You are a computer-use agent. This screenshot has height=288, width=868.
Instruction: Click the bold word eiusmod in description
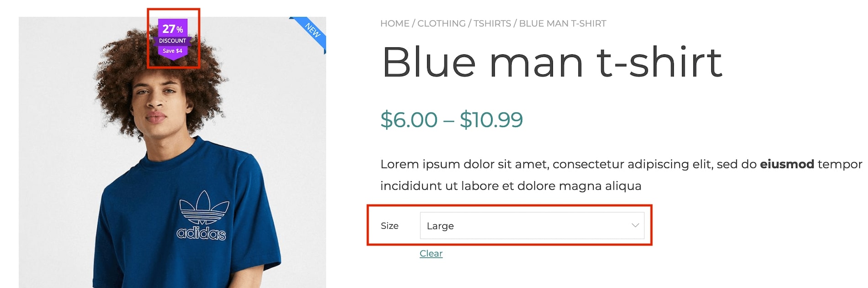787,164
